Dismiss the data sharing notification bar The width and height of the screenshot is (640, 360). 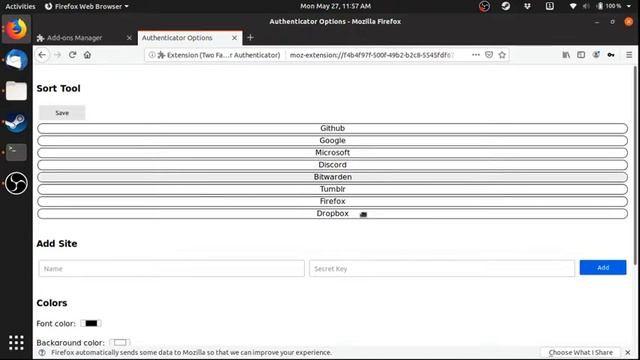pyautogui.click(x=628, y=352)
